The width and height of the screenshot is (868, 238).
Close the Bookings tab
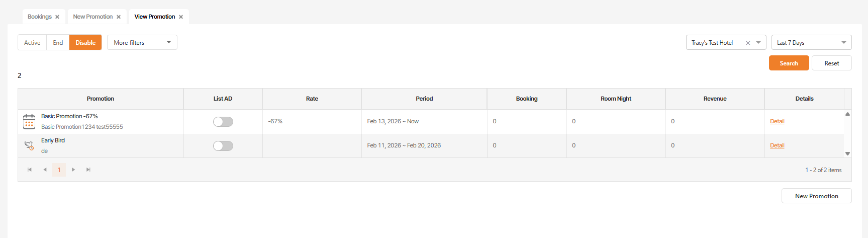[x=57, y=17]
